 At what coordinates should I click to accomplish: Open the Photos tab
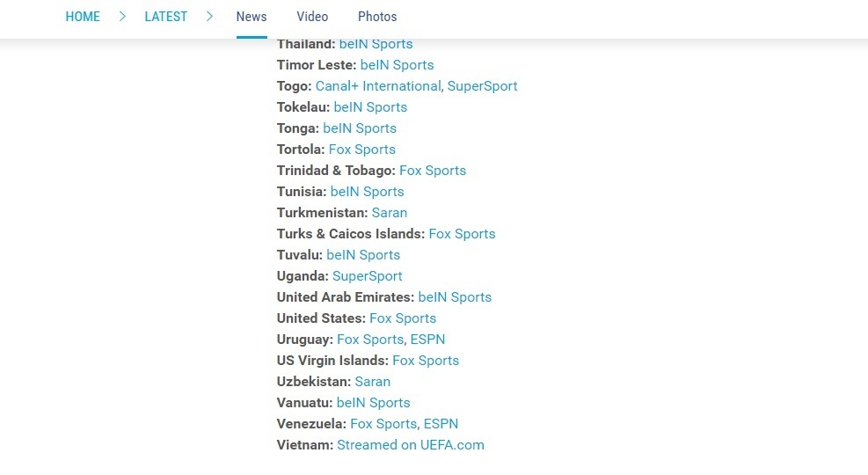pyautogui.click(x=377, y=17)
